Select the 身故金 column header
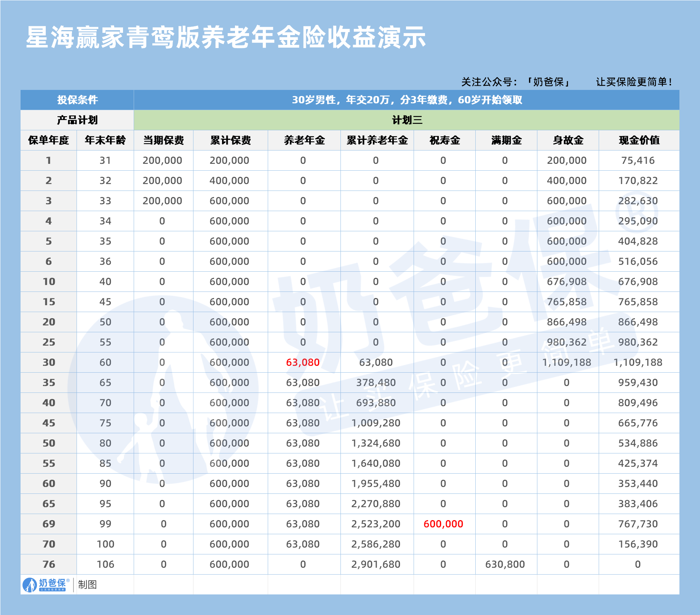 (568, 140)
